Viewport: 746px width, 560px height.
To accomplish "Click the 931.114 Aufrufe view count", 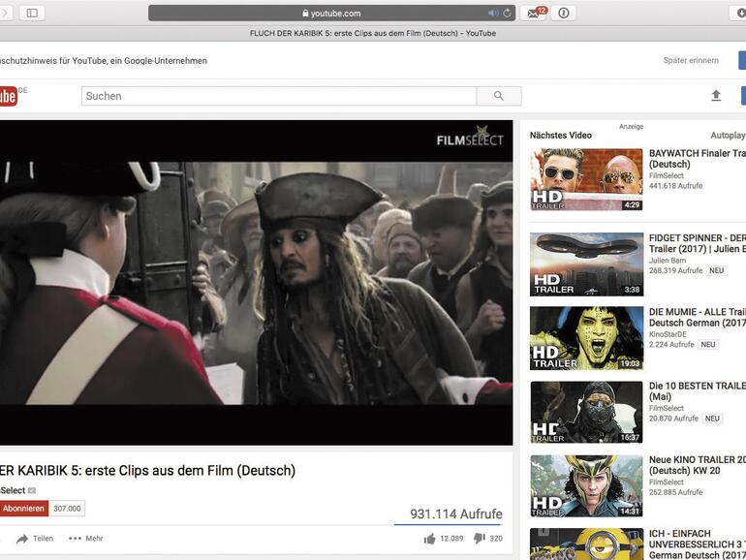I will tap(455, 513).
